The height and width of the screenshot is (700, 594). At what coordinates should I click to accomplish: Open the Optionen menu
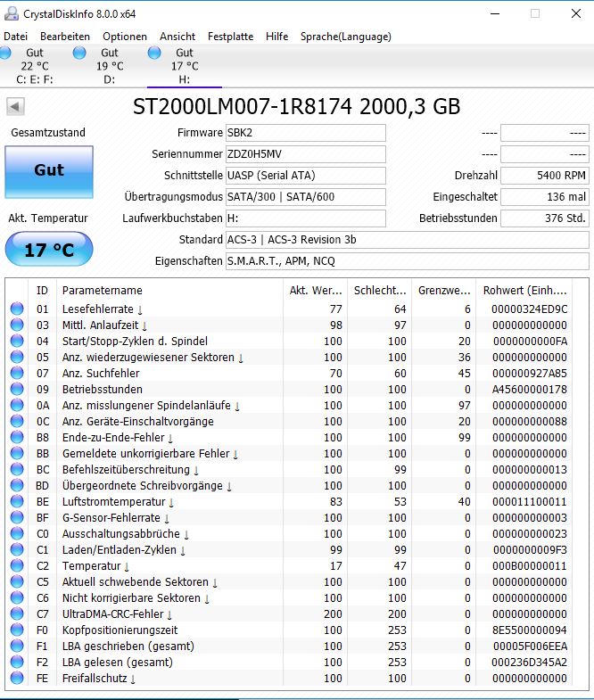tap(125, 37)
